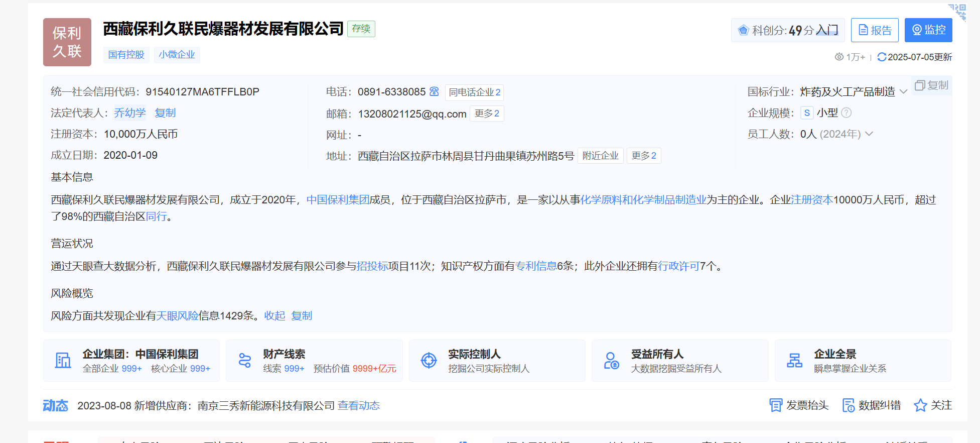Image resolution: width=980 pixels, height=443 pixels.
Task: Click the phone icon after 0891-6338085
Action: (434, 91)
